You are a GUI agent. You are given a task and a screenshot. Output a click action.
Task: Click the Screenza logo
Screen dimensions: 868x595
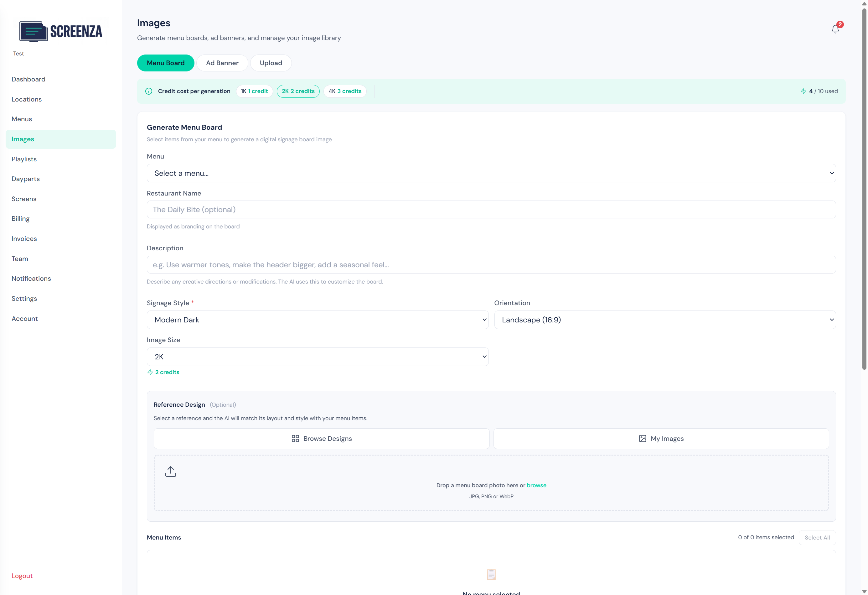coord(60,31)
